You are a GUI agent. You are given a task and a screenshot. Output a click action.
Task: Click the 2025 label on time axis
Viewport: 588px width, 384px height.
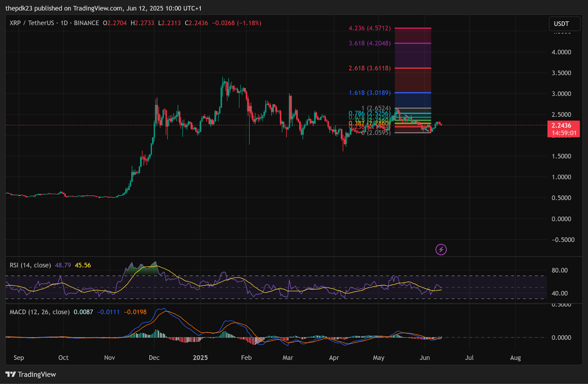coord(200,358)
